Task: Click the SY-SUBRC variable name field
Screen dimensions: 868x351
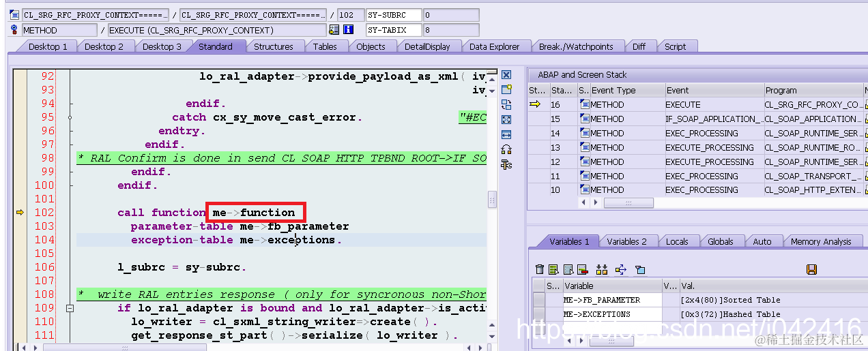Action: pyautogui.click(x=394, y=14)
